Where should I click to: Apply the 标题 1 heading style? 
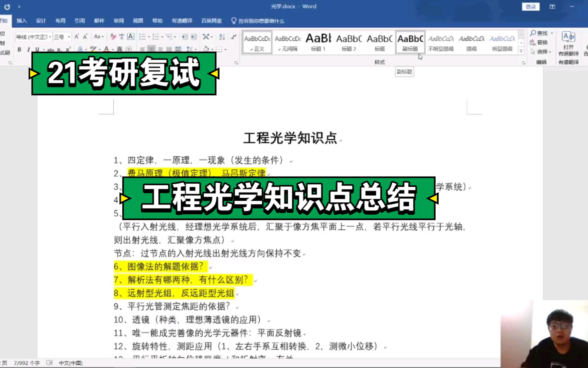coord(318,43)
